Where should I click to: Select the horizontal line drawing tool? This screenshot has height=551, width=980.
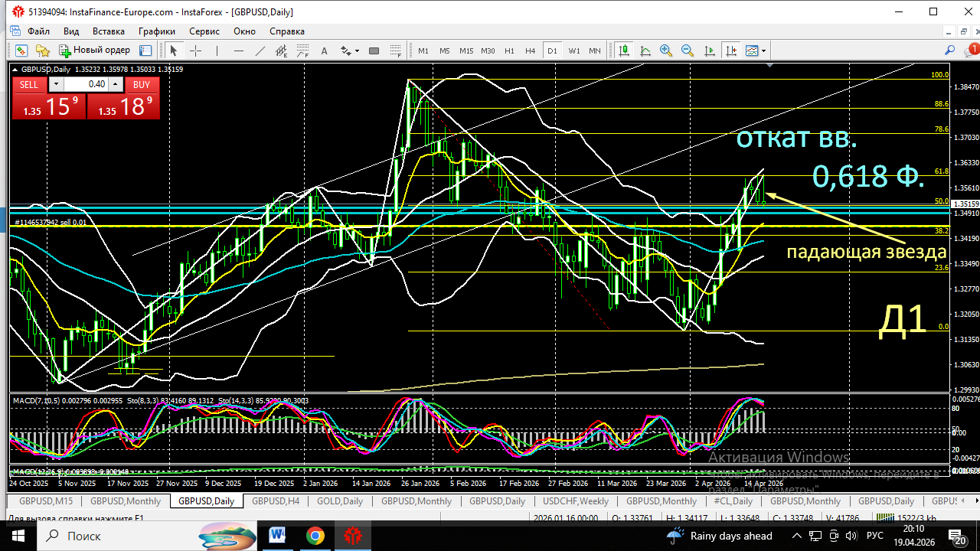[x=239, y=51]
